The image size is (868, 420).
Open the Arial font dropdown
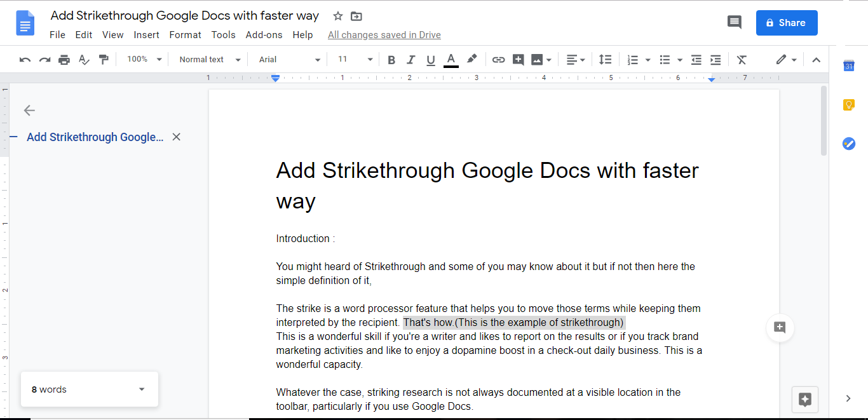(x=290, y=60)
